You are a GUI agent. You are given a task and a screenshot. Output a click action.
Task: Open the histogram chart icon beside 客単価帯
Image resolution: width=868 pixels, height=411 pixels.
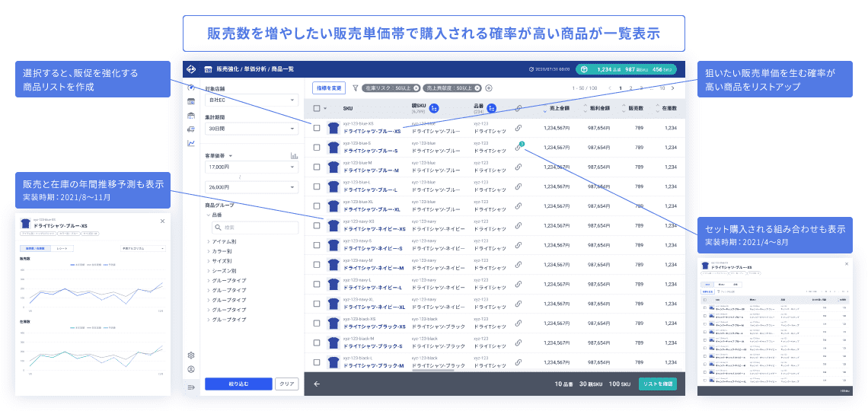tap(293, 155)
